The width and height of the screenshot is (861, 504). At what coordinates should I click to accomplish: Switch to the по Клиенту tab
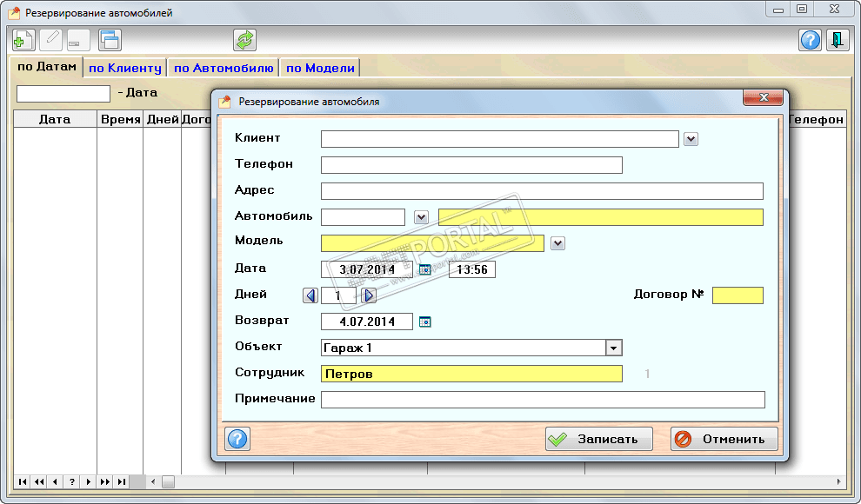tap(125, 68)
